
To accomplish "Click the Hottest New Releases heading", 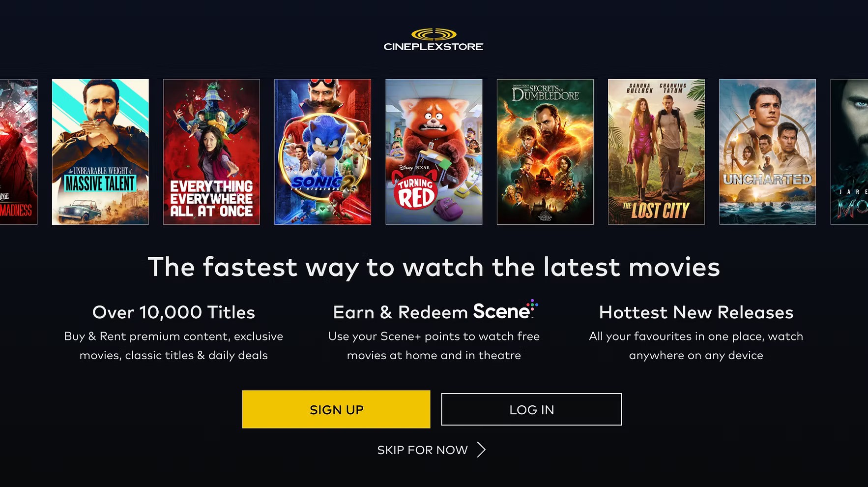I will tap(696, 312).
